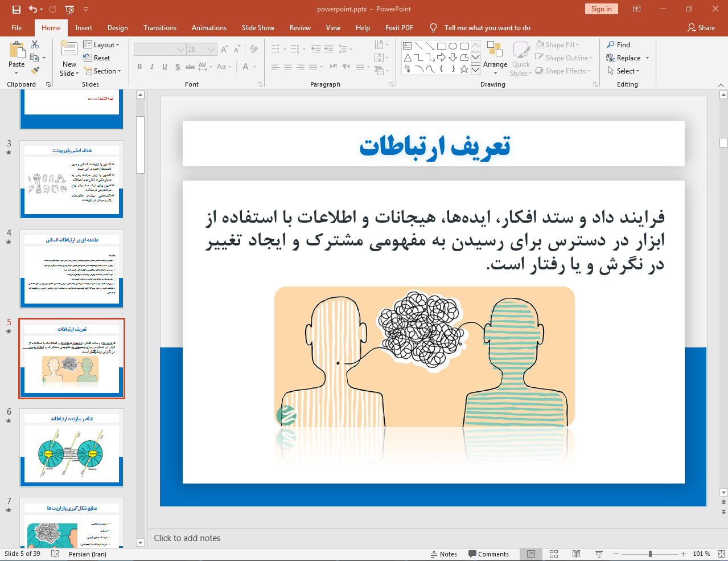The width and height of the screenshot is (728, 561).
Task: Apply Bold formatting
Action: coord(139,67)
